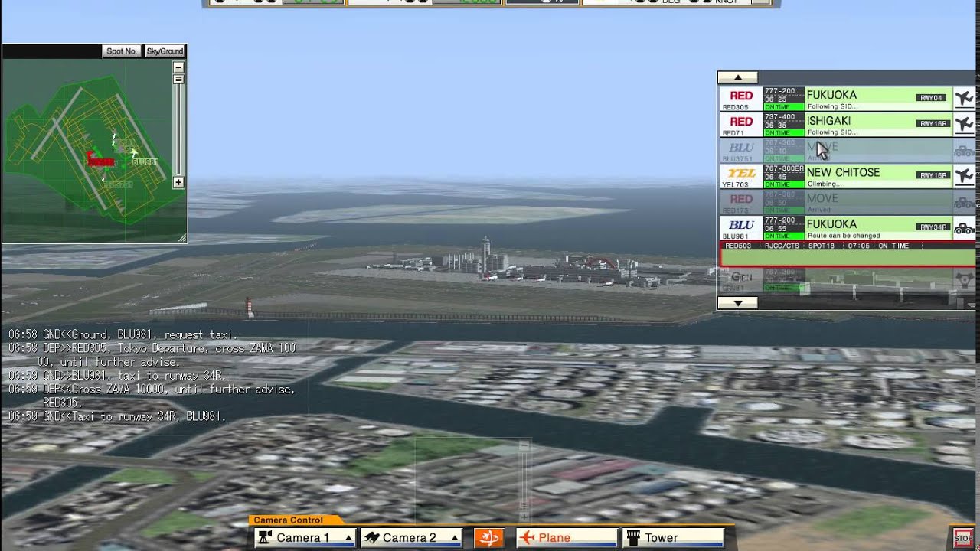Click the YEL airline logo on YEL703
Screen dimensions: 980x551
[x=741, y=174]
